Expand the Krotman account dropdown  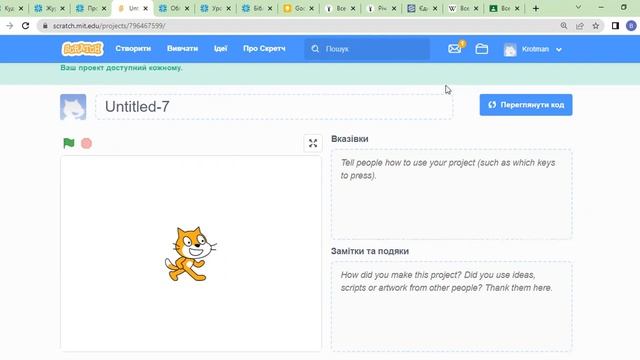click(x=559, y=49)
